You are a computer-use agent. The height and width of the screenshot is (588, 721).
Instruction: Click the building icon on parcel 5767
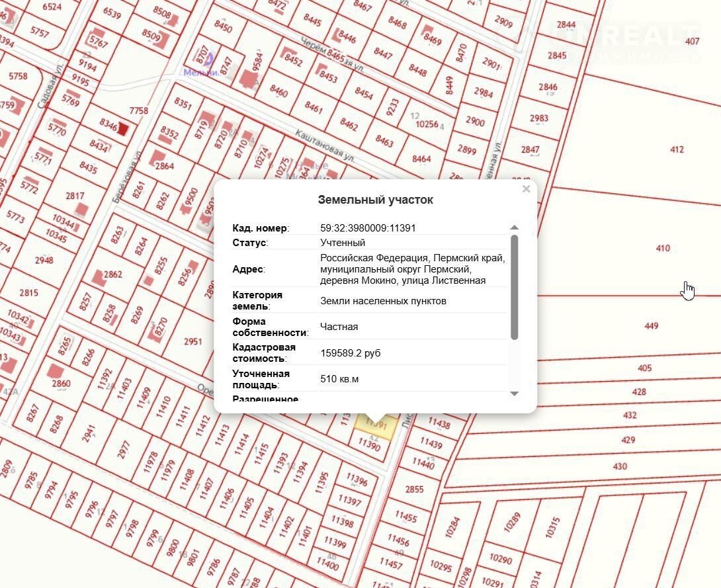99,33
